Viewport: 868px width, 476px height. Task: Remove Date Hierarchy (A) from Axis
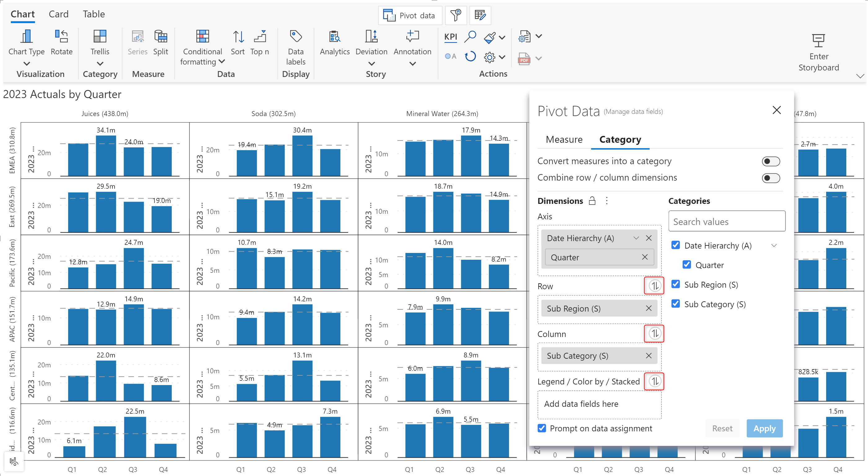[648, 238]
